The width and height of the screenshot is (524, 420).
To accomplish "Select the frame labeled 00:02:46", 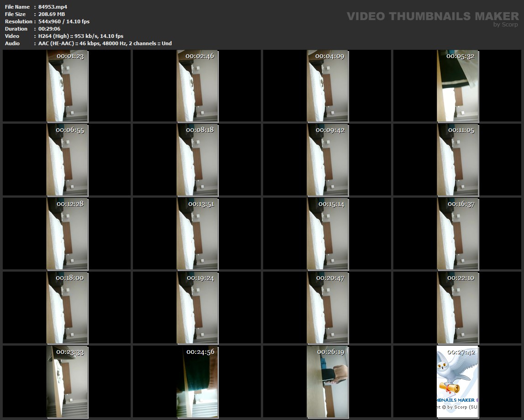I will click(x=197, y=86).
